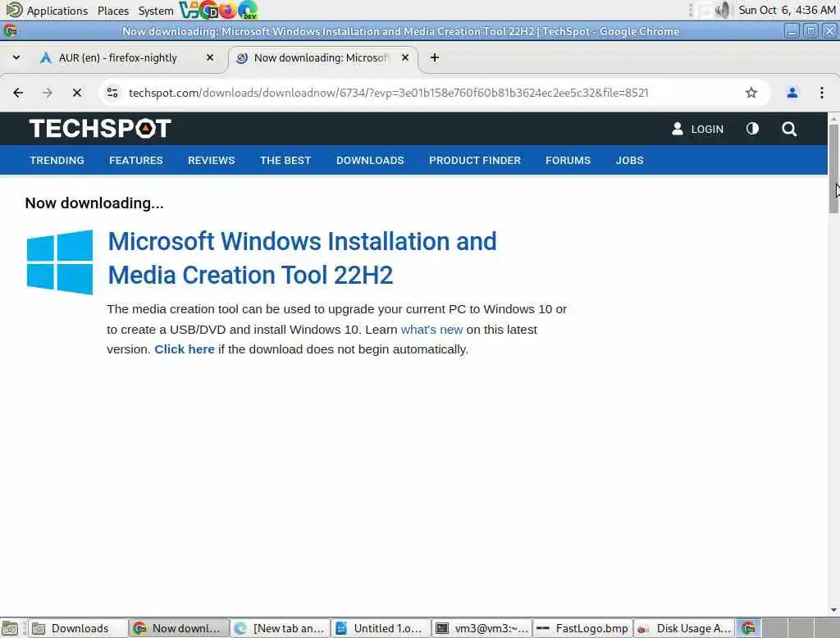Click the date and time clock

[x=787, y=10]
